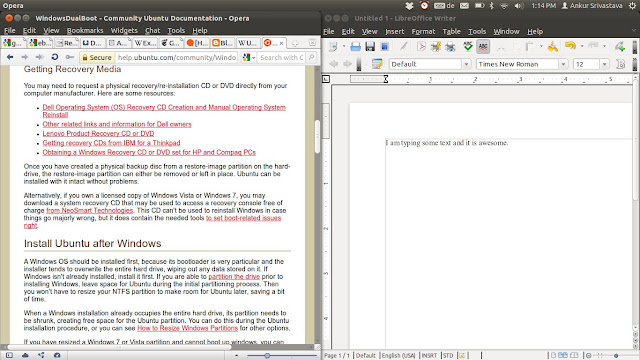Go forward in Opera
640x360 pixels.
pos(24,58)
